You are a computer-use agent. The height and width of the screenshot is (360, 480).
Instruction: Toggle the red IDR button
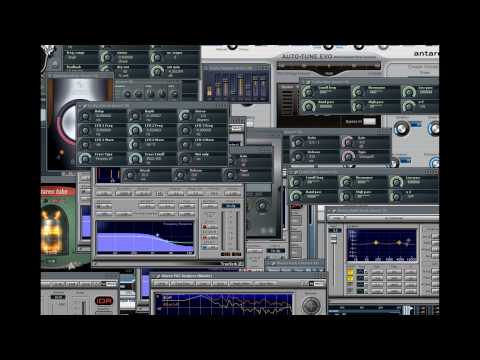pos(104,301)
